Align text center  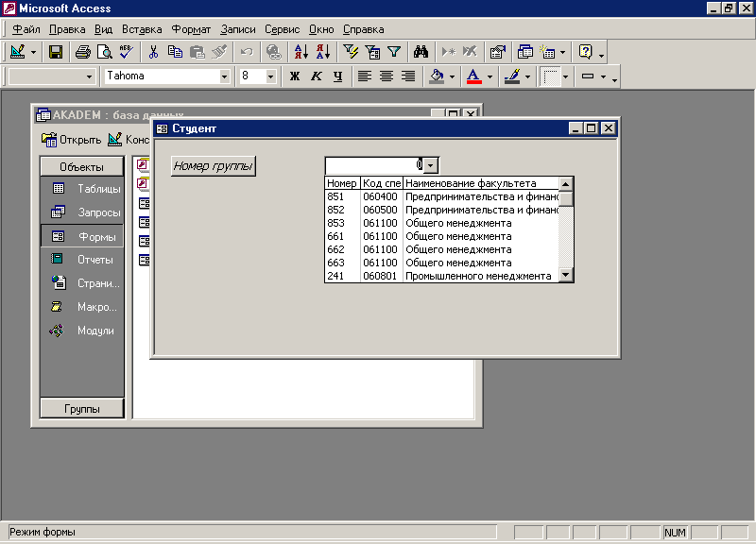click(x=387, y=76)
